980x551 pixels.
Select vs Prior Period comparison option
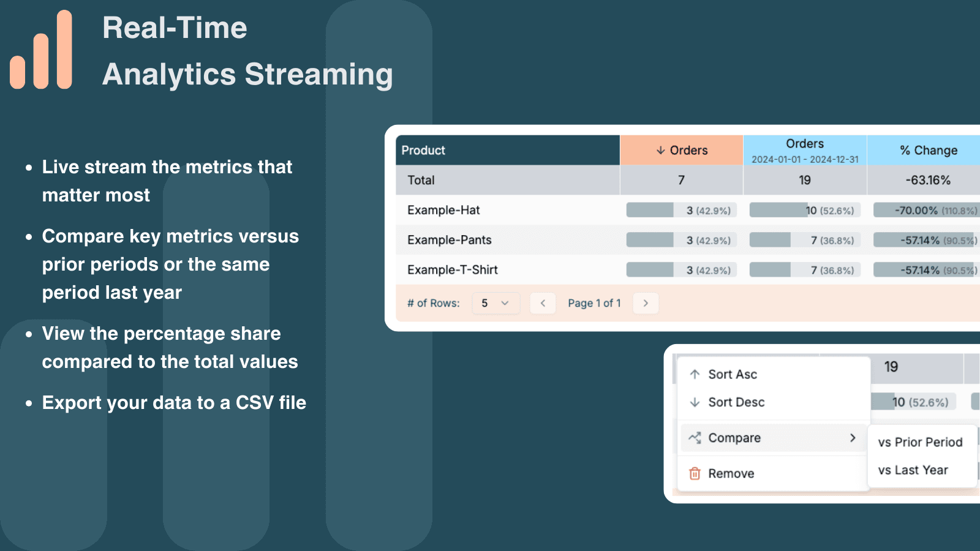click(x=920, y=441)
